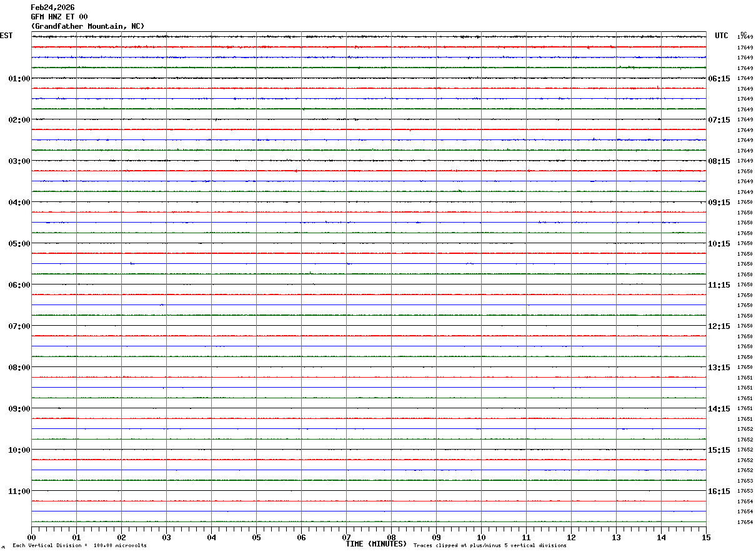The width and height of the screenshot is (756, 554).
Task: Click the Traces clipped at plus/minus 5 note
Action: click(490, 545)
